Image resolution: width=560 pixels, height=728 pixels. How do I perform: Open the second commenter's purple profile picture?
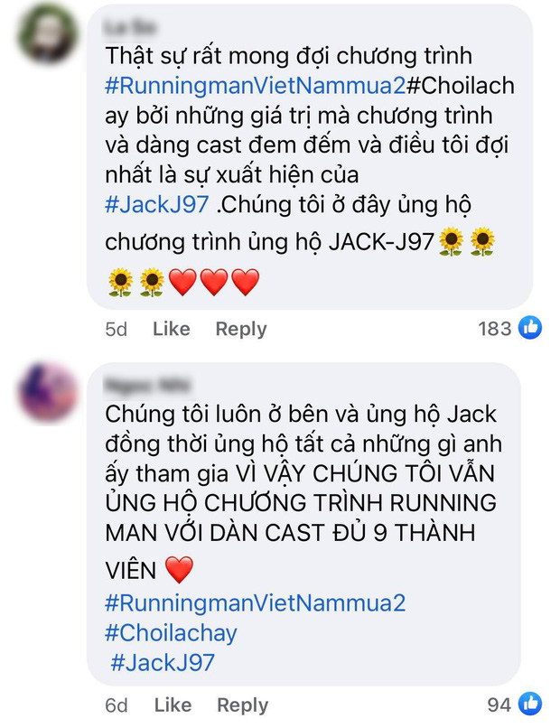pyautogui.click(x=47, y=392)
